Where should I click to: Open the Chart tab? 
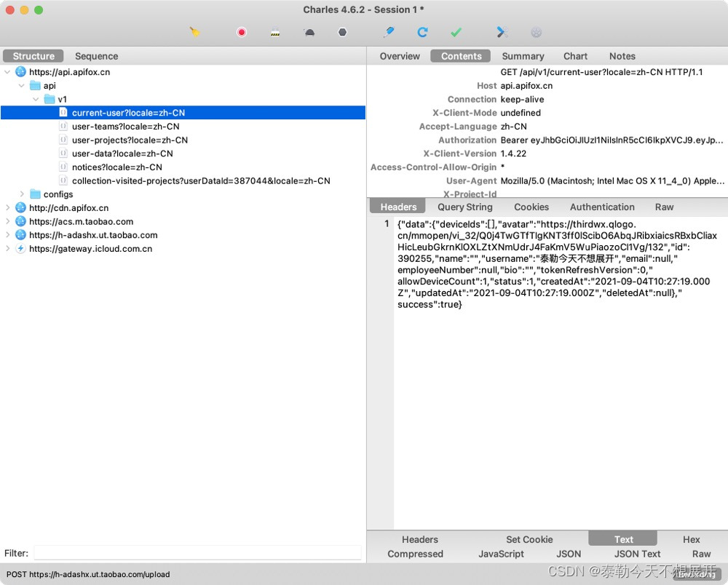click(575, 56)
